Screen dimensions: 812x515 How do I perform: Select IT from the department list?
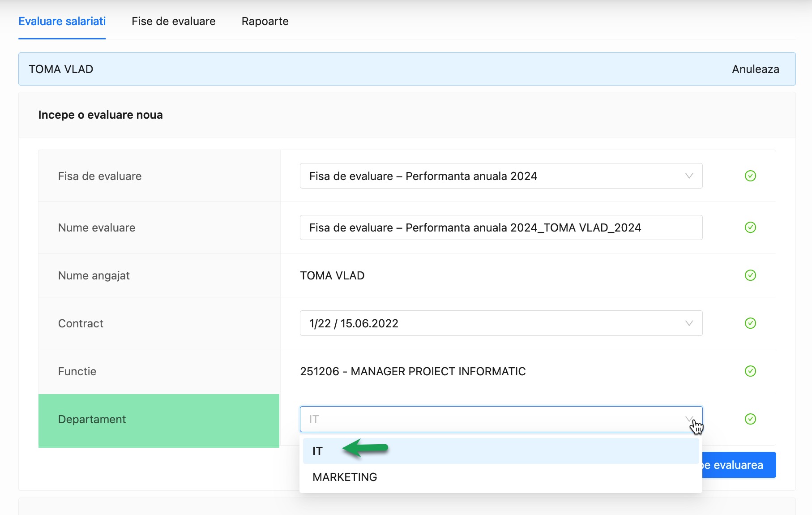pyautogui.click(x=501, y=451)
